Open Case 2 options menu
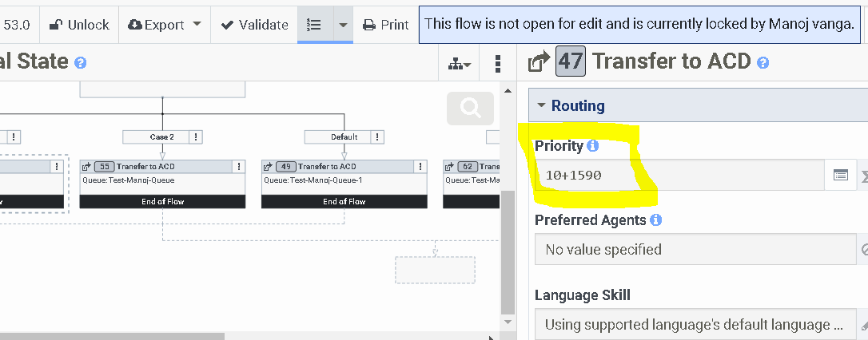The width and height of the screenshot is (868, 340). (195, 136)
